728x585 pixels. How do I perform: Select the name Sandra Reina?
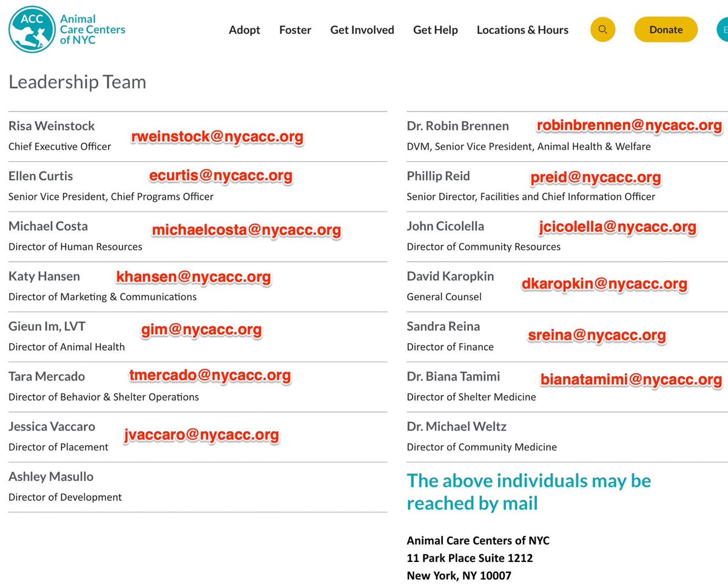click(443, 326)
